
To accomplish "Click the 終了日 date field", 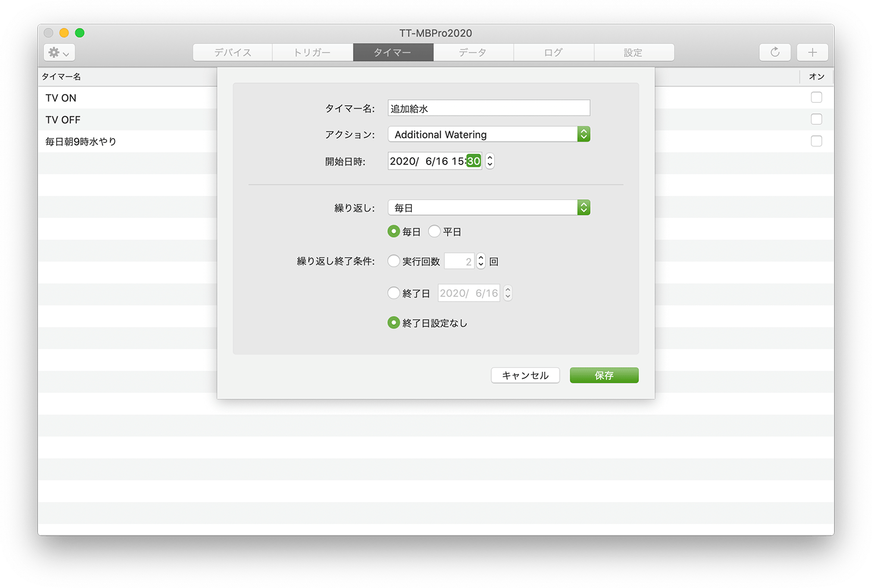I will pyautogui.click(x=469, y=293).
